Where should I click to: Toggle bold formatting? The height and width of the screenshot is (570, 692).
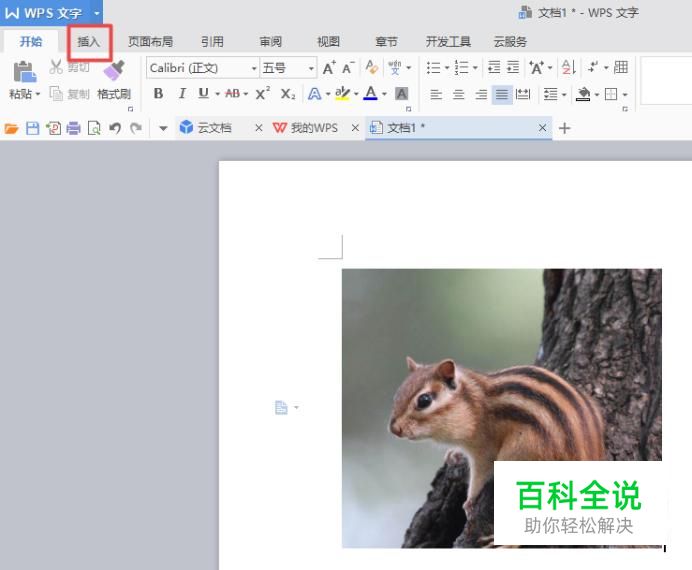[x=158, y=94]
